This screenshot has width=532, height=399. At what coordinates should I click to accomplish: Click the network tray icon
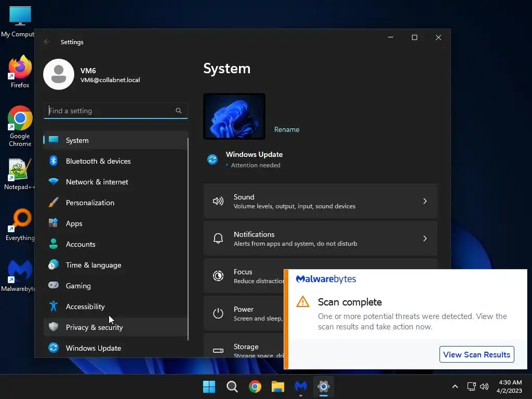click(471, 387)
